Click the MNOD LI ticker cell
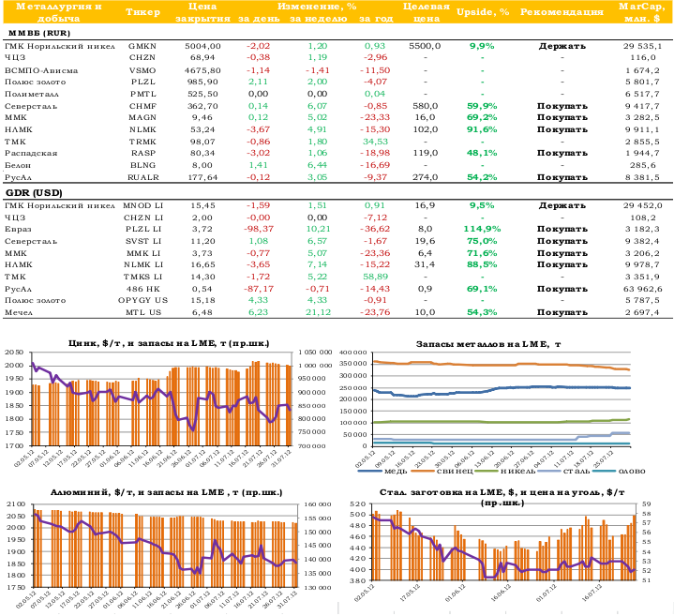 coord(143,205)
